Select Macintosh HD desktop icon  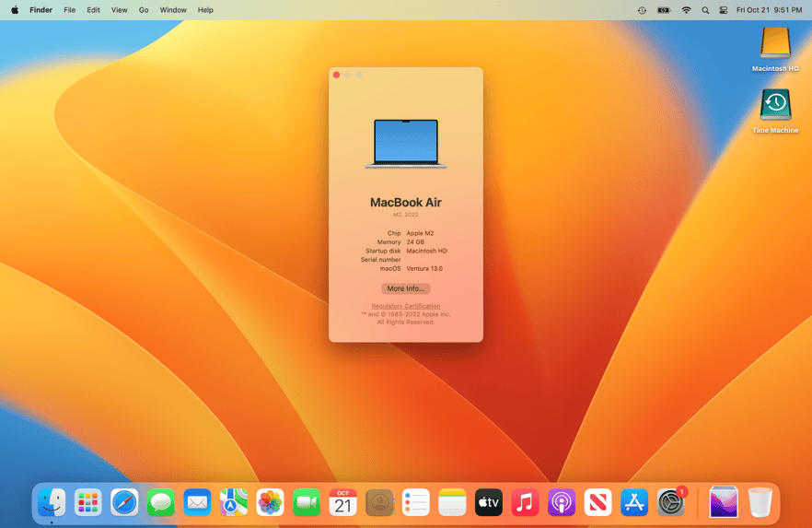(x=775, y=50)
